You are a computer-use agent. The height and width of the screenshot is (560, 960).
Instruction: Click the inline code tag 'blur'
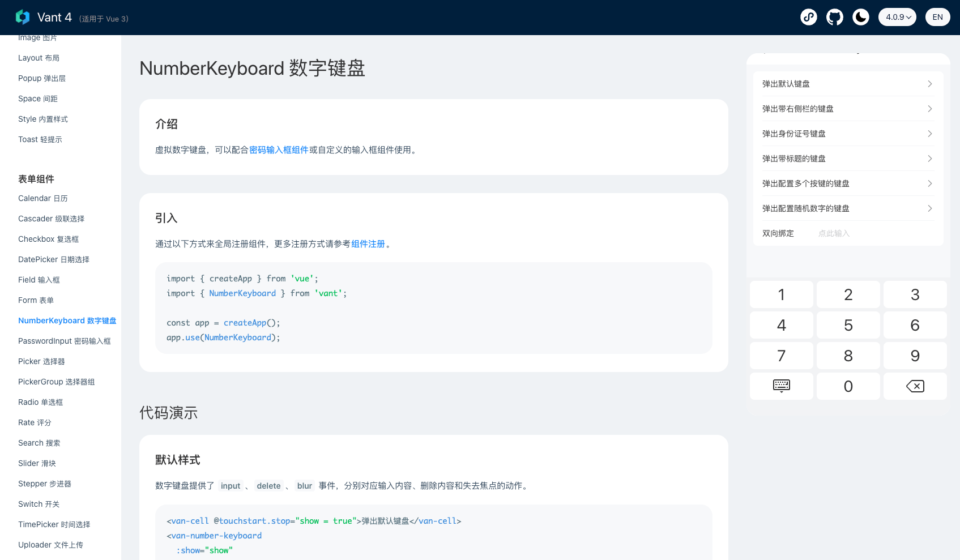tap(305, 486)
